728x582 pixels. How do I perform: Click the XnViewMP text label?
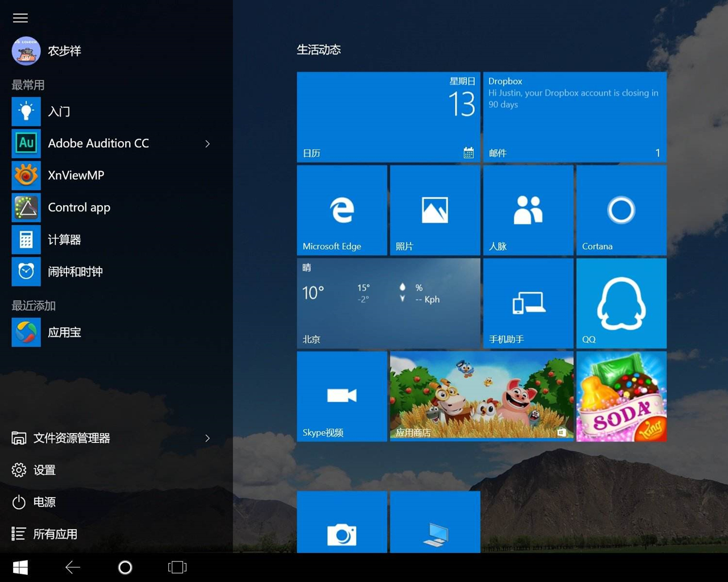pos(76,175)
